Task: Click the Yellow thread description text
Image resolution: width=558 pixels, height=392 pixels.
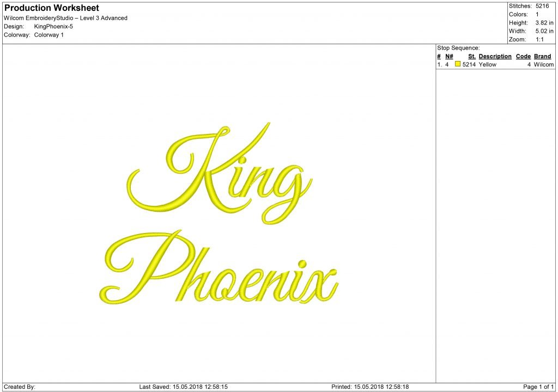Action: (x=488, y=64)
